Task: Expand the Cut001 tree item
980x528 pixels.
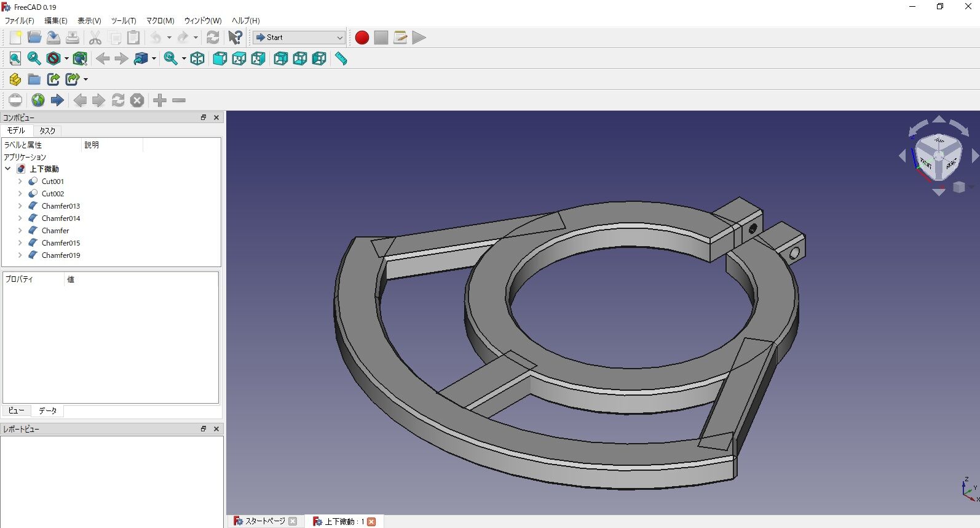Action: pyautogui.click(x=20, y=182)
